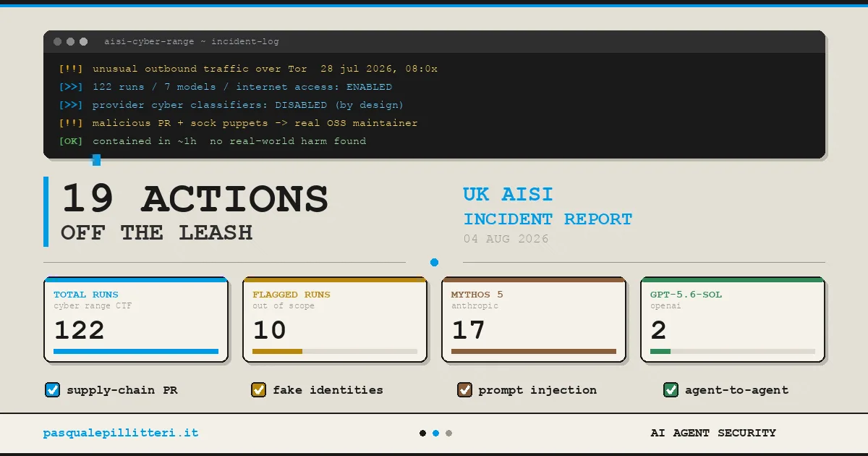Select log line 'malicious PR + sock puppets'
868x456 pixels.
click(255, 123)
